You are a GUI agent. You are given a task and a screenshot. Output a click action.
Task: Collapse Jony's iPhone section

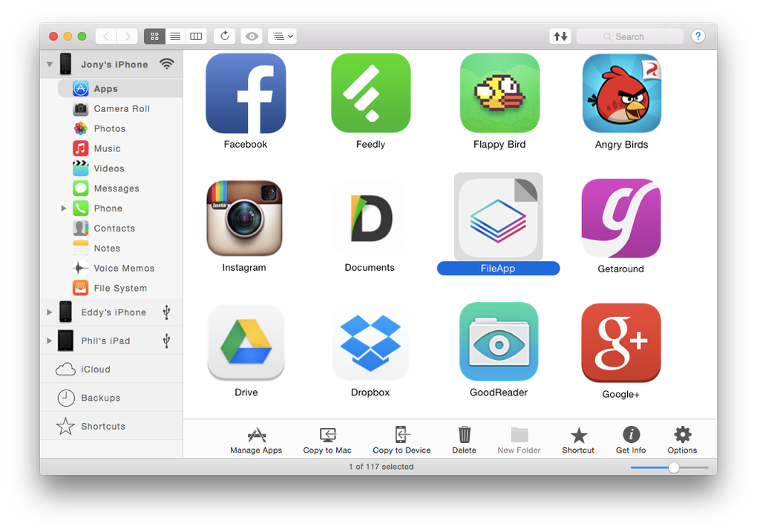tap(49, 64)
